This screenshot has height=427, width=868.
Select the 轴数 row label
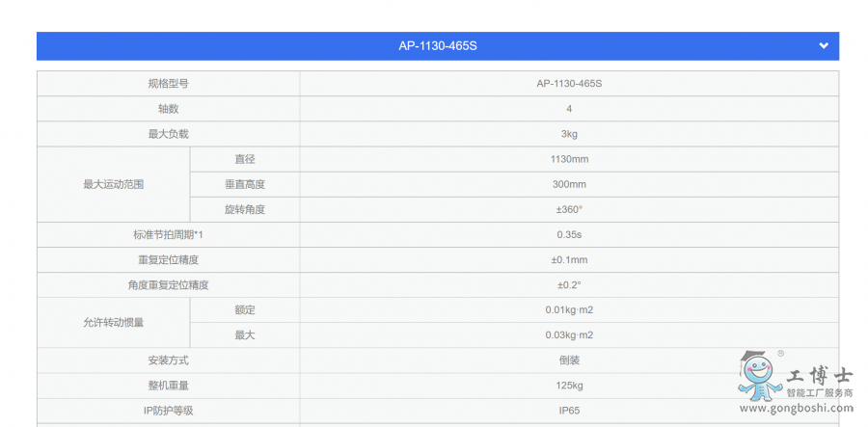click(168, 109)
